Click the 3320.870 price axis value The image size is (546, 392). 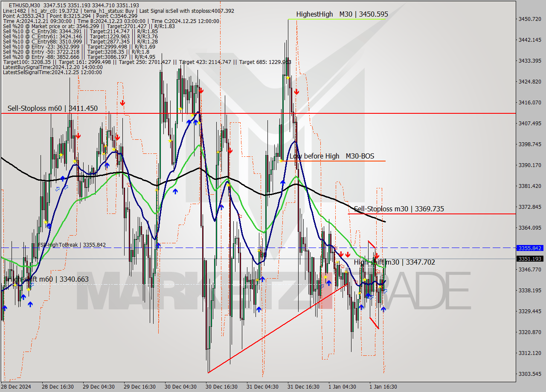[529, 332]
